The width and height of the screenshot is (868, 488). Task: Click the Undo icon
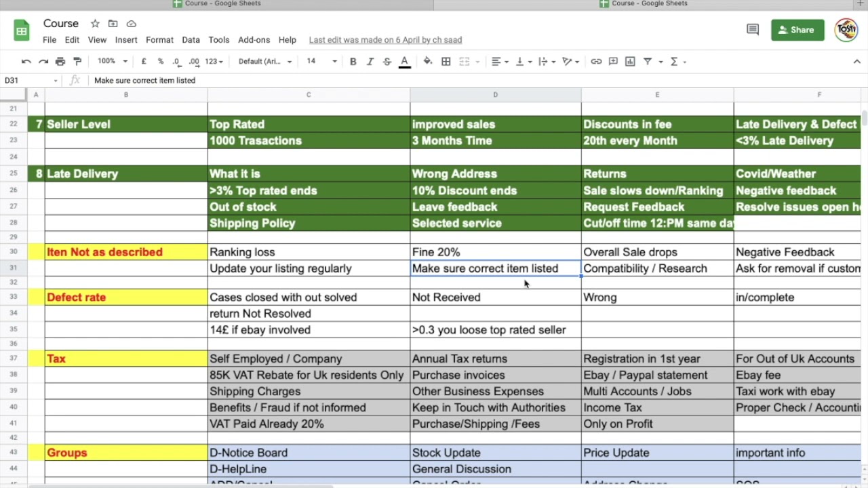coord(26,62)
